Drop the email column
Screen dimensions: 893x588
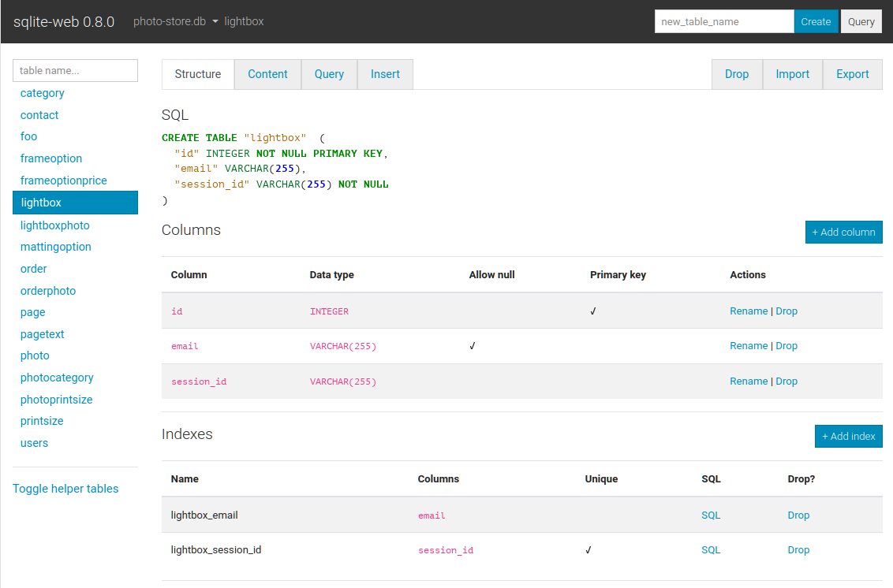787,346
